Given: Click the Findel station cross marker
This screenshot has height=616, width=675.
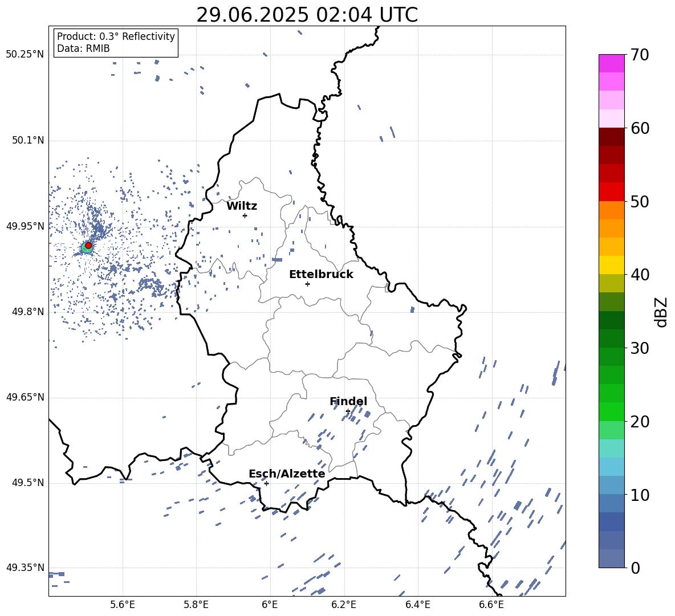Looking at the screenshot, I should tap(348, 411).
